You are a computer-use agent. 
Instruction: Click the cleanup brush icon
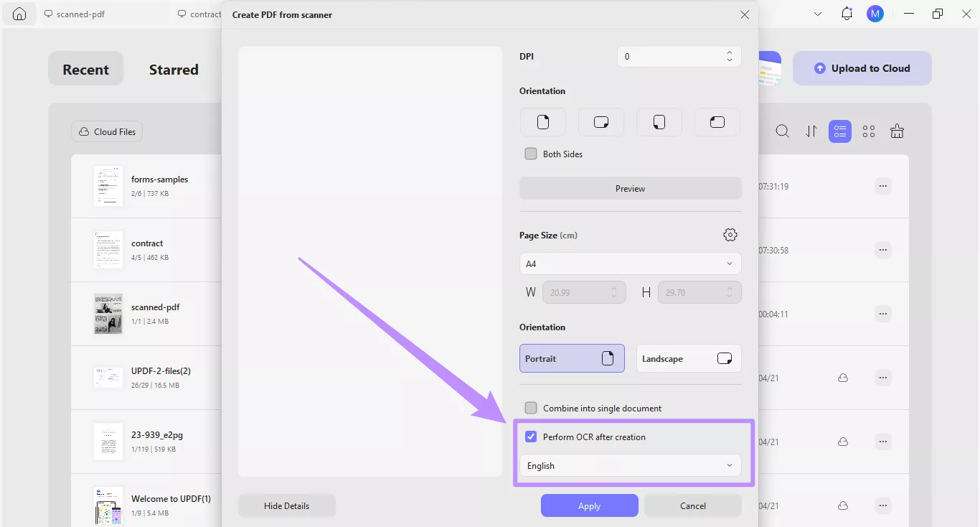coord(897,131)
